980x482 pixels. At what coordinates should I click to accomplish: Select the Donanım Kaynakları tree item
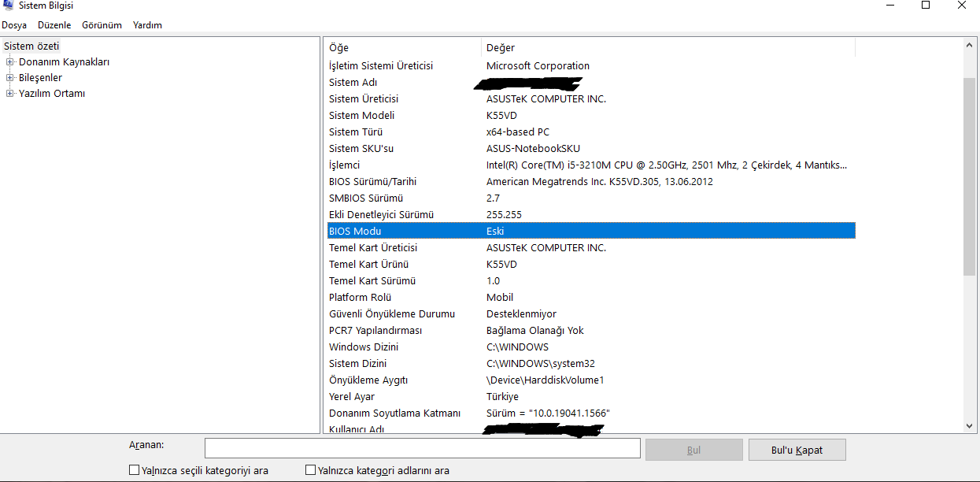click(64, 61)
